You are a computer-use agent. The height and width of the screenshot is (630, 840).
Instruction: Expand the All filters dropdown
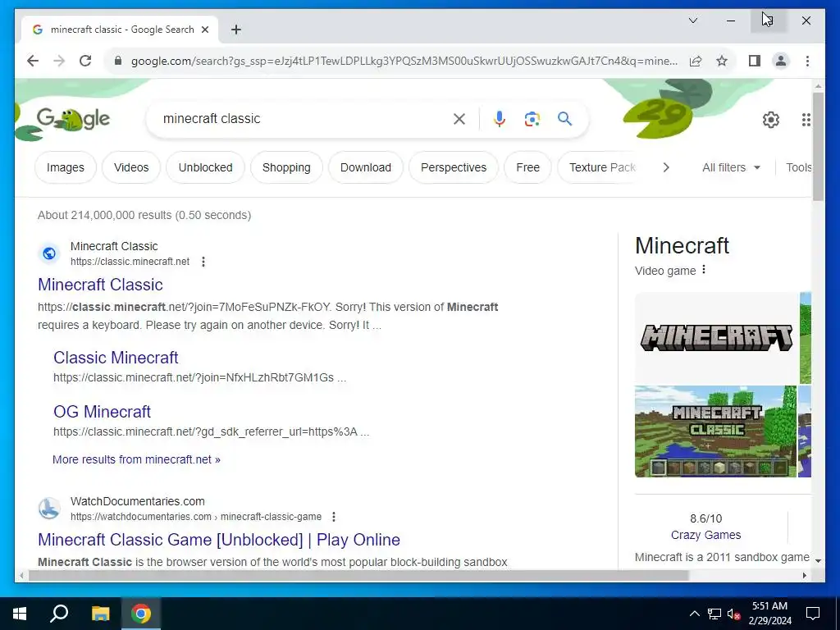pos(731,167)
